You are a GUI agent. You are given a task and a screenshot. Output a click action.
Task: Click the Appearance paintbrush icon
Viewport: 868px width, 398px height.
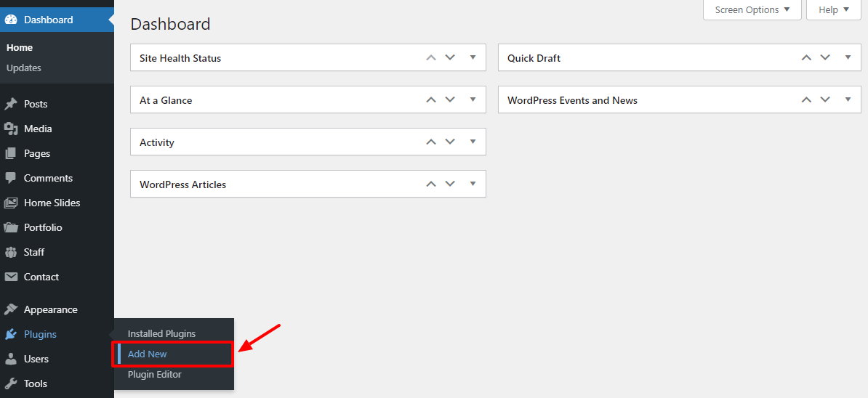click(x=11, y=309)
